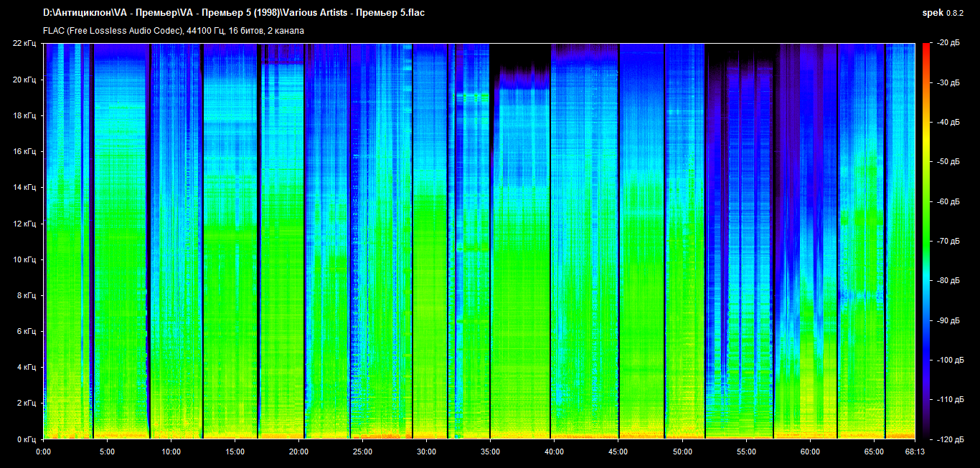Select the 40:00 time axis label
The height and width of the screenshot is (468, 980).
[x=554, y=452]
